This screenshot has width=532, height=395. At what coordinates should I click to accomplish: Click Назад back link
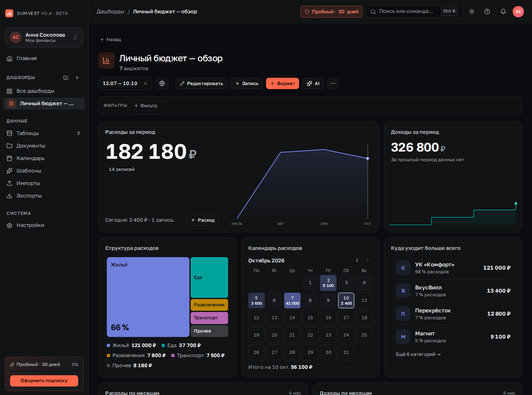[111, 39]
